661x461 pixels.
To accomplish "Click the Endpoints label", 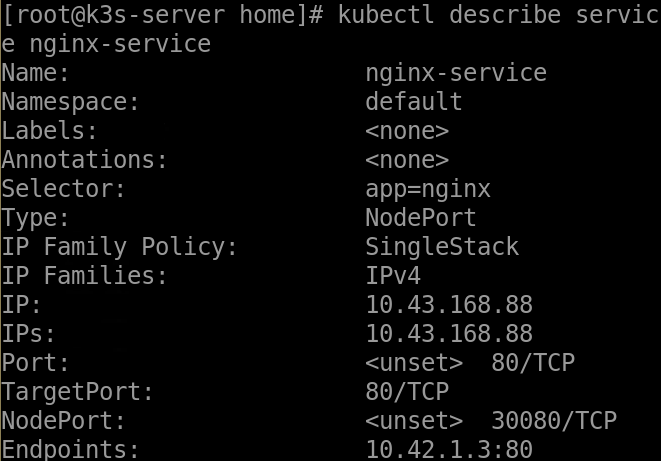I will tap(71, 450).
